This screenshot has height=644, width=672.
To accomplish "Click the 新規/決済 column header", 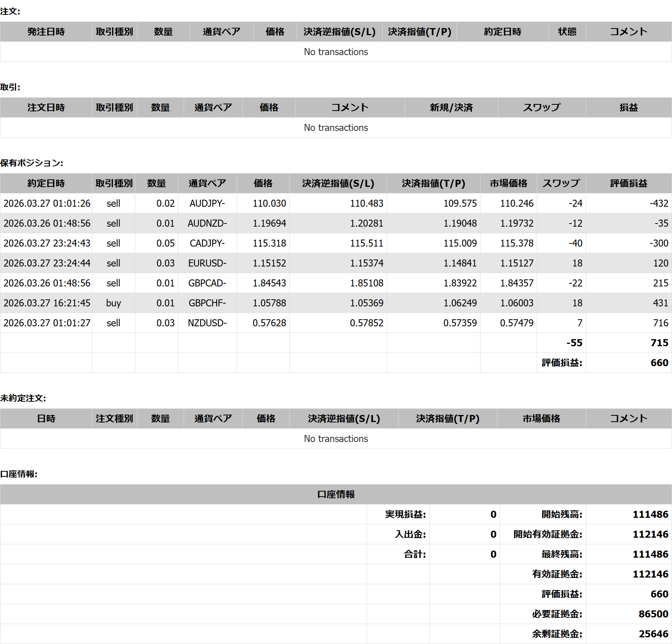I will (451, 107).
